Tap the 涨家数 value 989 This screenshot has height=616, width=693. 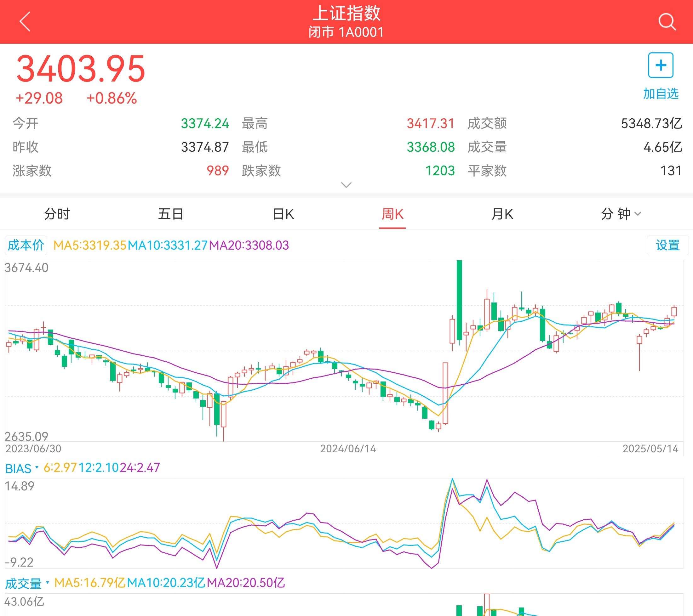218,171
